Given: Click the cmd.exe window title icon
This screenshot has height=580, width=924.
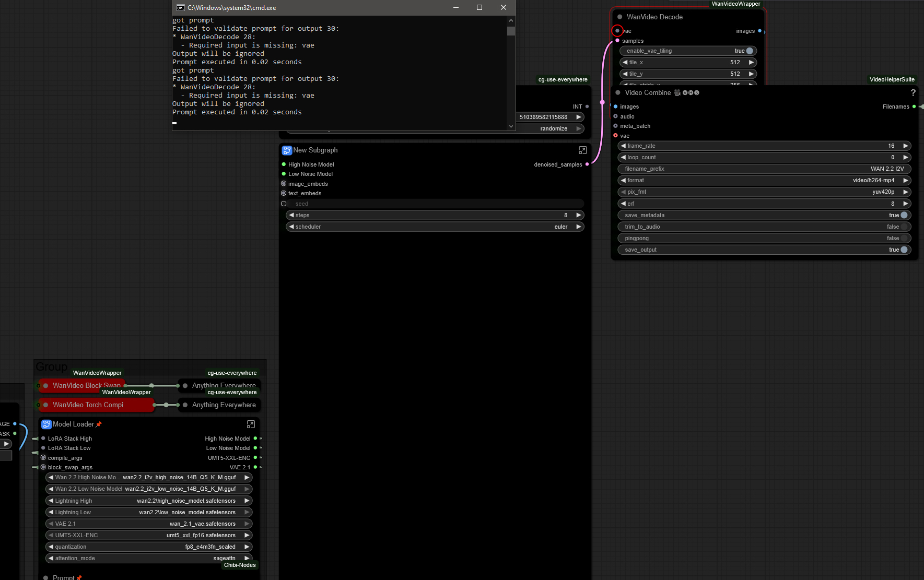Looking at the screenshot, I should tap(180, 7).
